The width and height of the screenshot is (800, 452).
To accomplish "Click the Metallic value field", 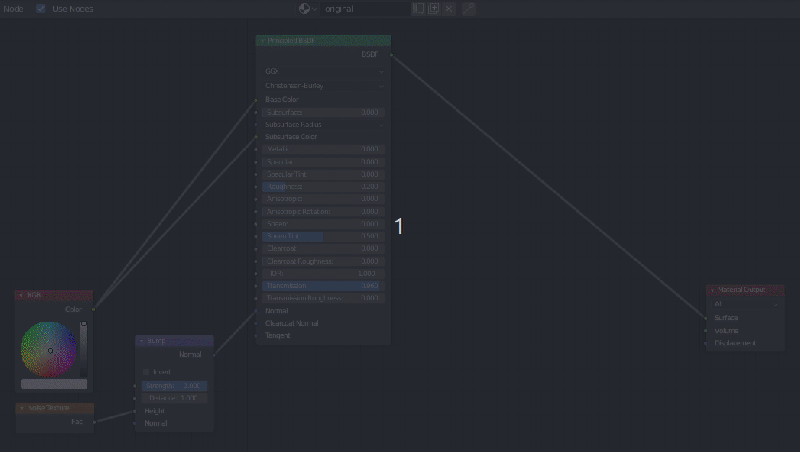I will pyautogui.click(x=323, y=149).
